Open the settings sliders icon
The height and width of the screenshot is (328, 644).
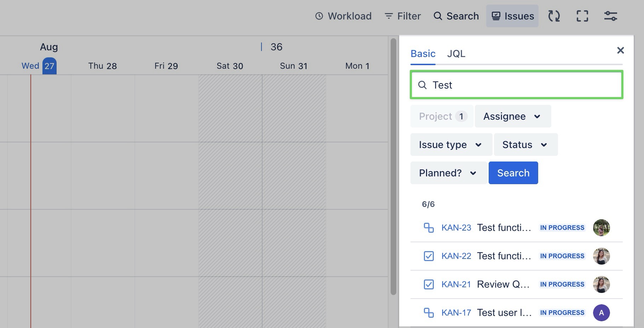610,16
